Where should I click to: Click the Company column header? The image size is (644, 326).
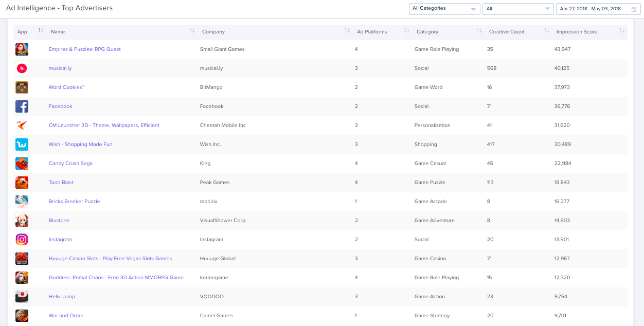click(213, 32)
